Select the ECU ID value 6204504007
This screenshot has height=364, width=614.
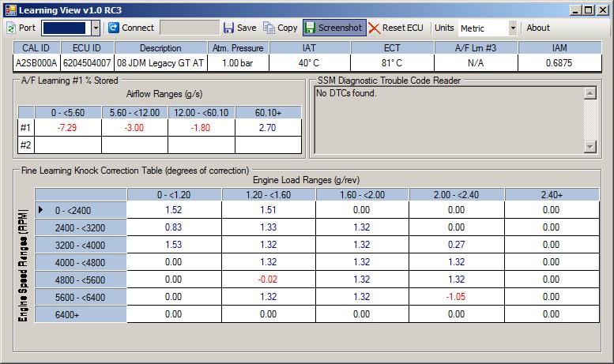point(87,63)
